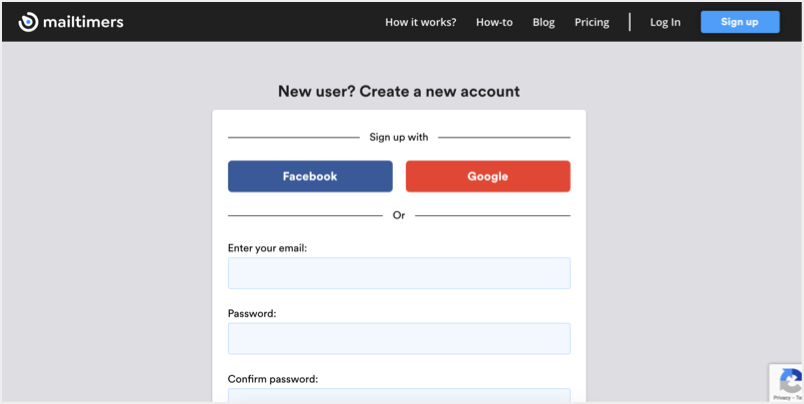Sign up with Facebook button
This screenshot has height=404, width=804.
[x=310, y=176]
